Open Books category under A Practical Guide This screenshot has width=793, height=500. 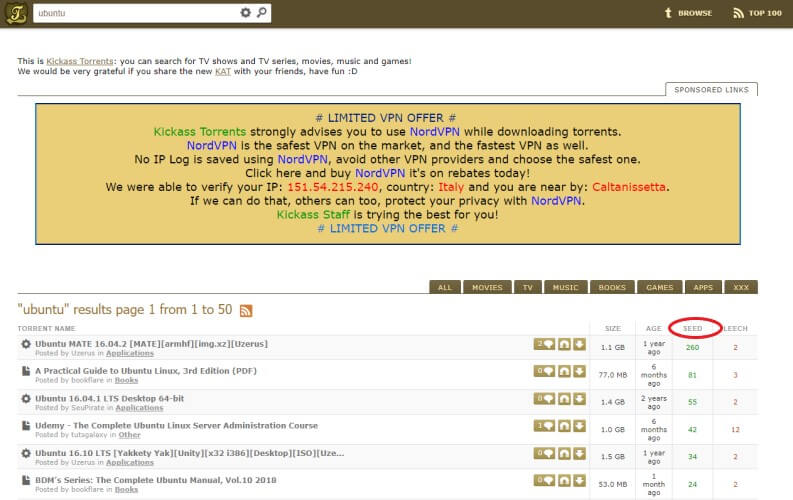(126, 381)
